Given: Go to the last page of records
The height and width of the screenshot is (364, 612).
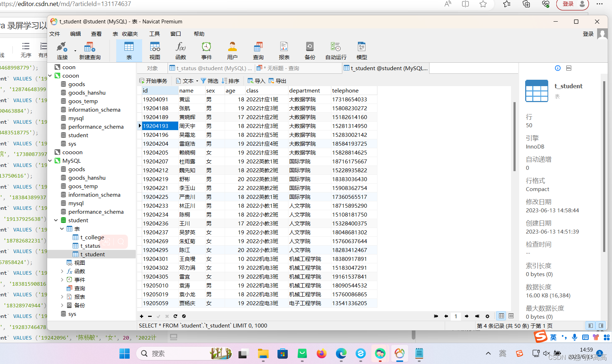Looking at the screenshot, I should (477, 316).
